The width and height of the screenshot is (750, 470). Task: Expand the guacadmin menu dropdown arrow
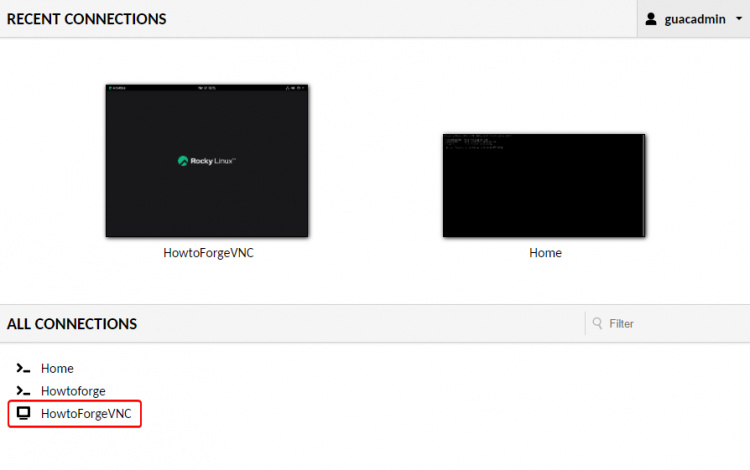(x=739, y=19)
